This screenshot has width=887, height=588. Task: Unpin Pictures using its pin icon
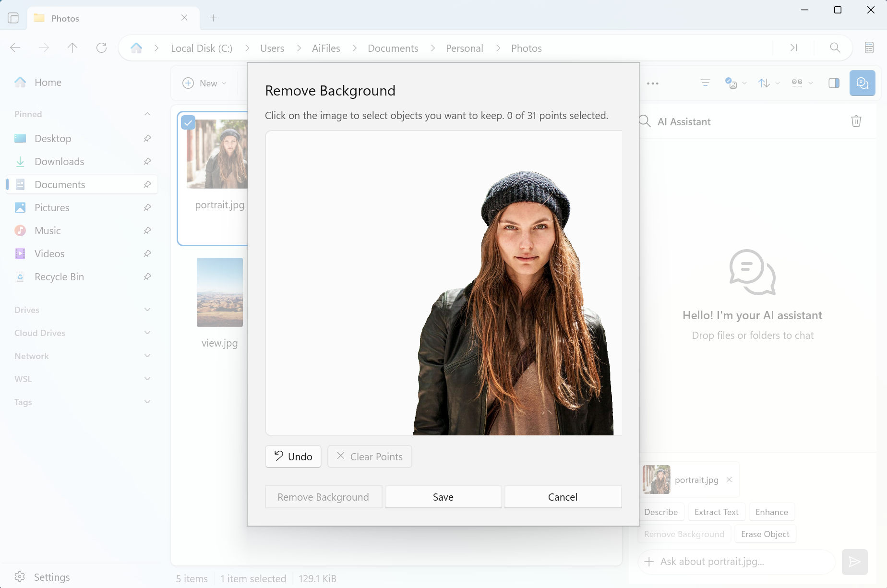point(147,207)
